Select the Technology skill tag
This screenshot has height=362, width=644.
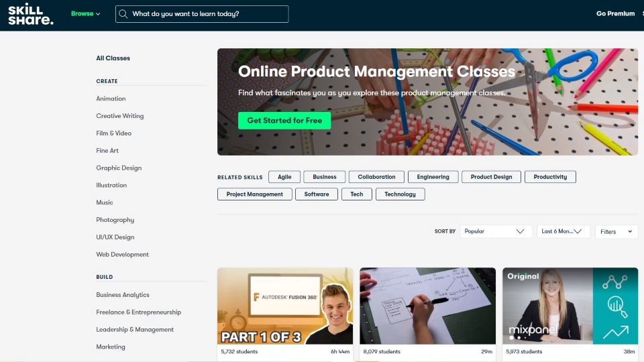coord(400,194)
